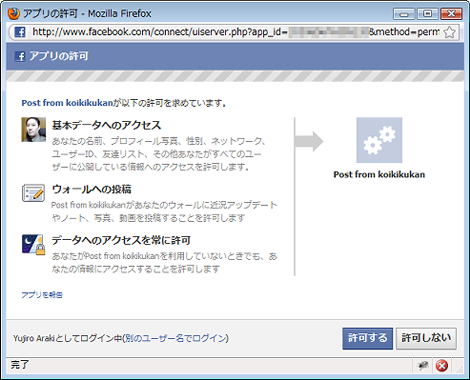This screenshot has height=380, width=470.
Task: Click the ウォールへの投稿 heading
Action: click(91, 189)
